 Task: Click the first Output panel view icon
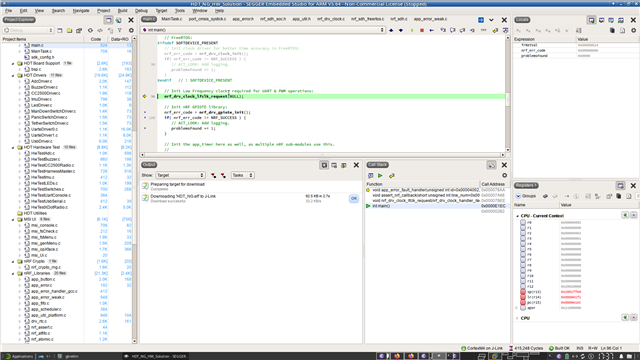click(324, 165)
